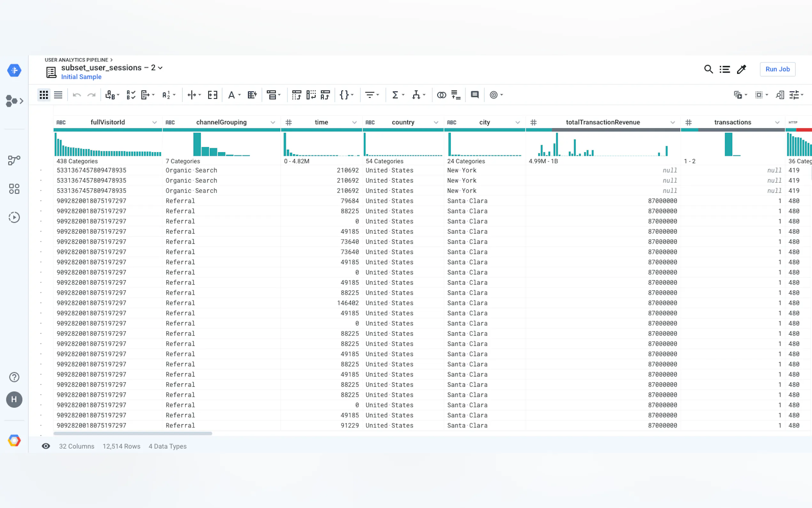This screenshot has height=508, width=812.
Task: Open the target circle dropdown
Action: click(496, 95)
